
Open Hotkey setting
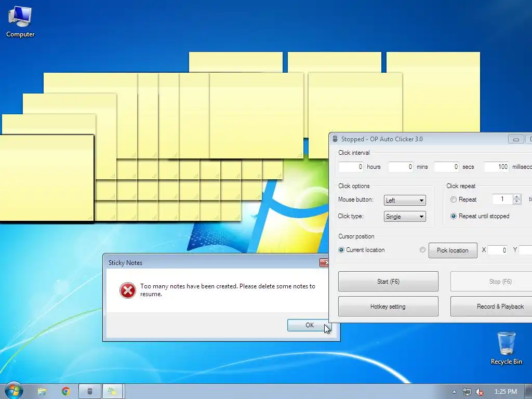coord(388,307)
